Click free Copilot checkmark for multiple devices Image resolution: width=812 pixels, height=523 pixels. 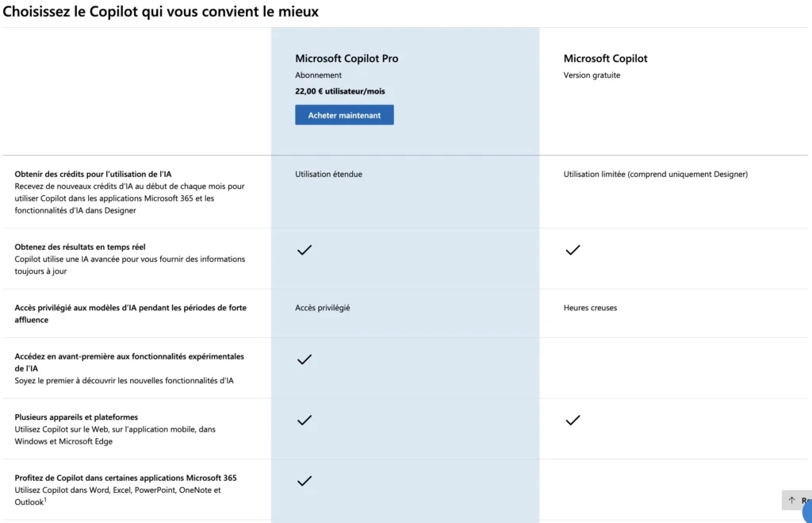click(x=573, y=420)
